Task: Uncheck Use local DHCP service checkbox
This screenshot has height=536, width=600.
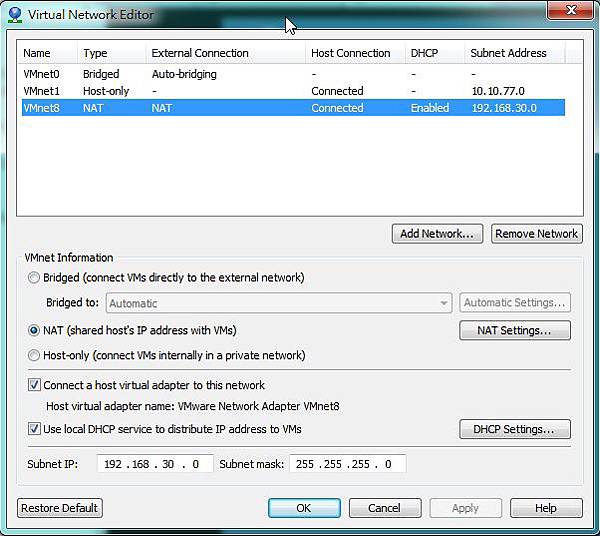Action: tap(34, 429)
